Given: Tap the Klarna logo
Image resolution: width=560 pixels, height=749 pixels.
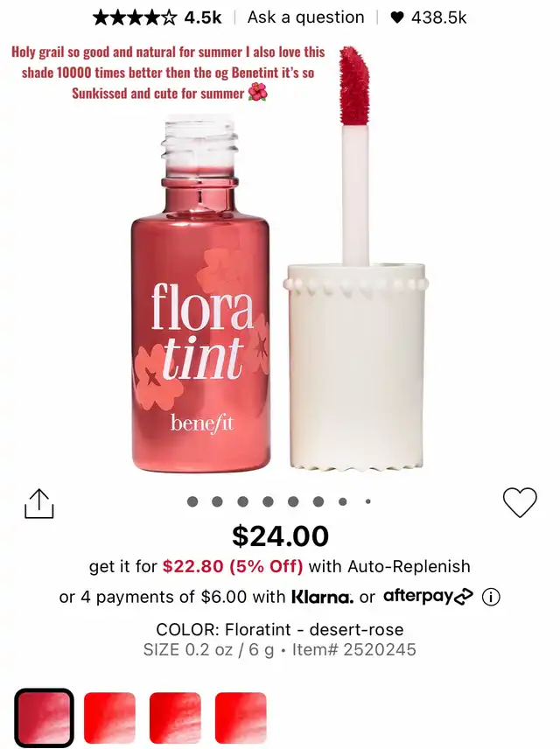Looking at the screenshot, I should pyautogui.click(x=323, y=597).
